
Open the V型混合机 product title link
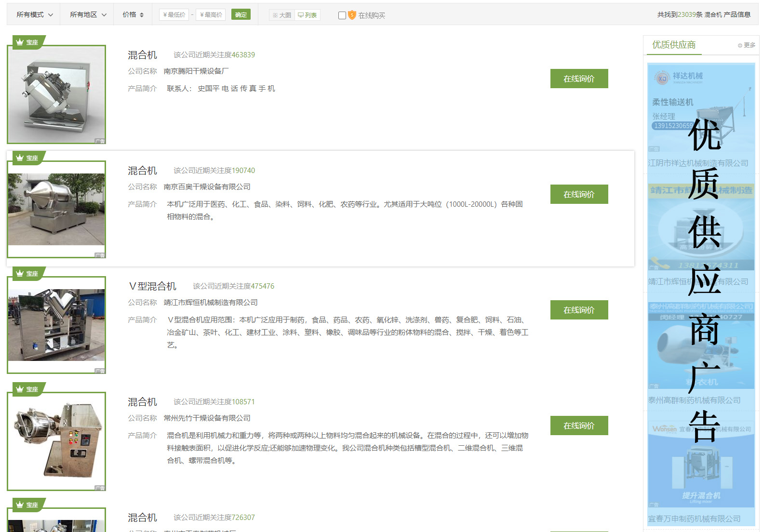click(x=152, y=286)
